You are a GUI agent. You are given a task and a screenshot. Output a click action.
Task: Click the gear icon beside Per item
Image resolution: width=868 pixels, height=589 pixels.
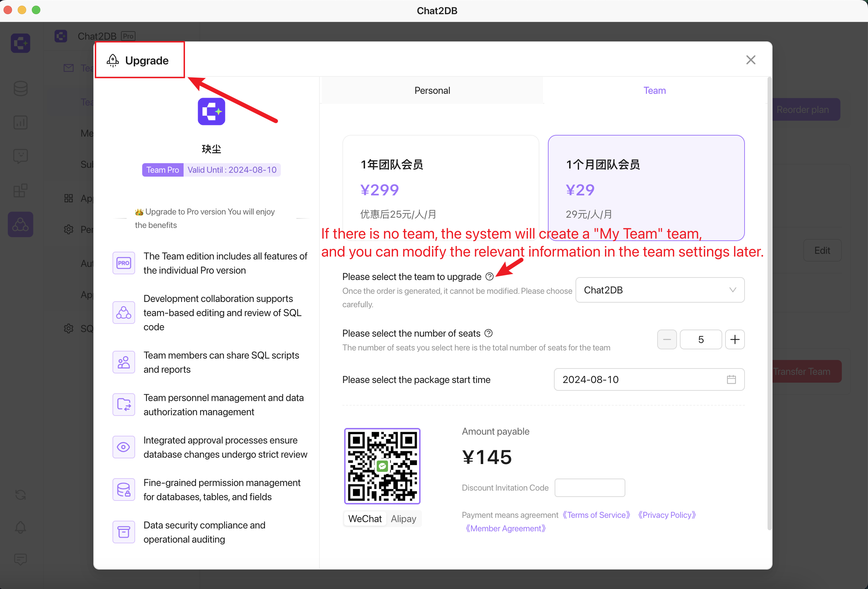(x=68, y=229)
